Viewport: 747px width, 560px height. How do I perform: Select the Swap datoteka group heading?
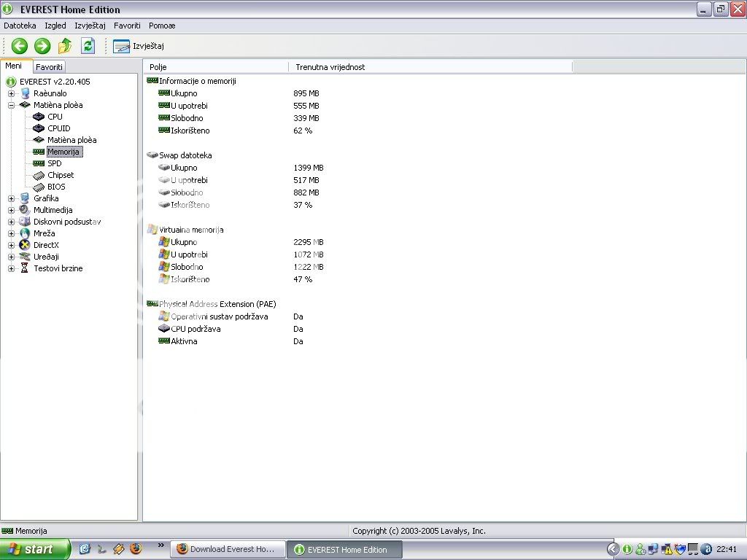pyautogui.click(x=185, y=155)
